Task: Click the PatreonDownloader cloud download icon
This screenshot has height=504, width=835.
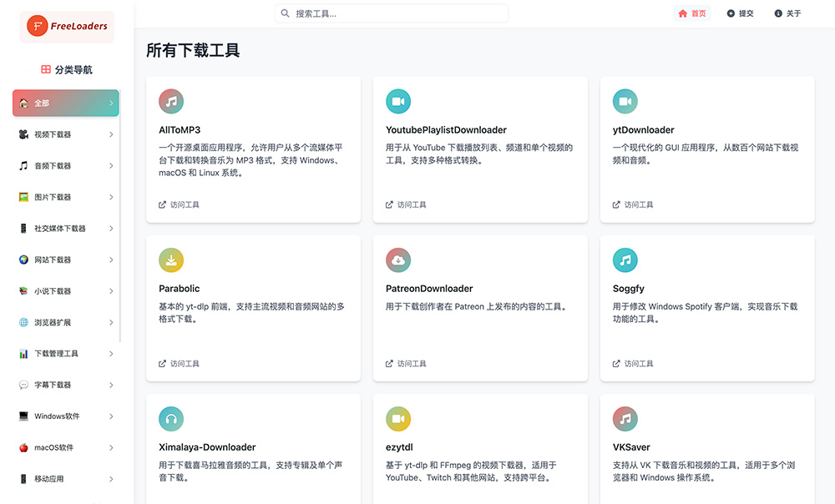Action: pyautogui.click(x=398, y=260)
